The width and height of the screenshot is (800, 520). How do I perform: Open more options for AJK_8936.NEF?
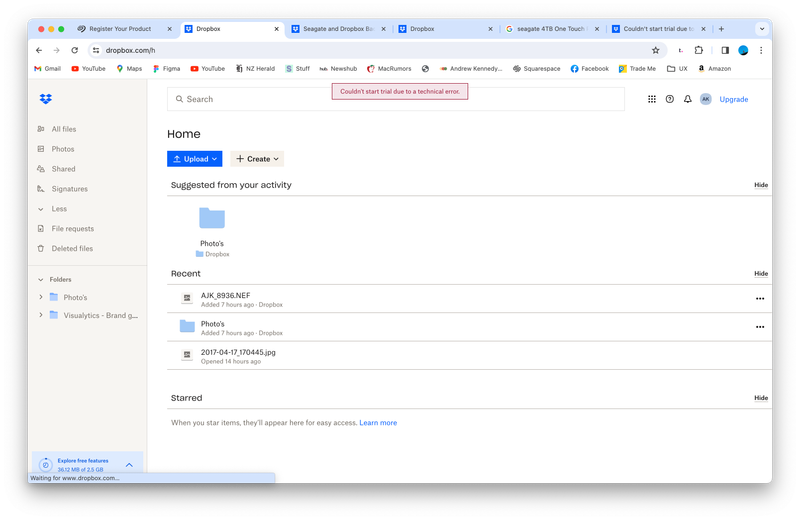(x=760, y=299)
